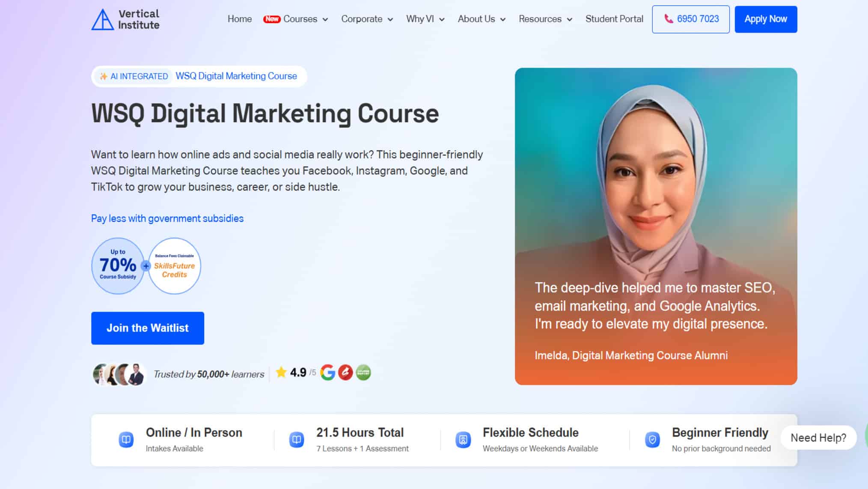Click the 70% Course Subsidy badge
This screenshot has width=868, height=489.
pos(118,265)
